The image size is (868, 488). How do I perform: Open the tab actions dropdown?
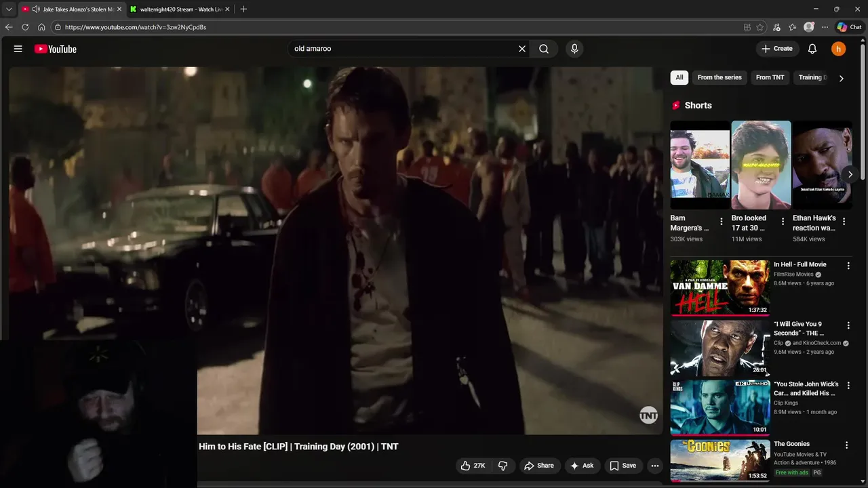pos(9,9)
